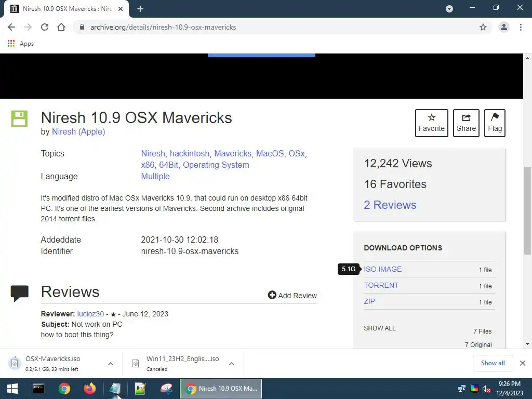Open the Apps bookmarks shortcut
This screenshot has height=399, width=532.
point(21,44)
